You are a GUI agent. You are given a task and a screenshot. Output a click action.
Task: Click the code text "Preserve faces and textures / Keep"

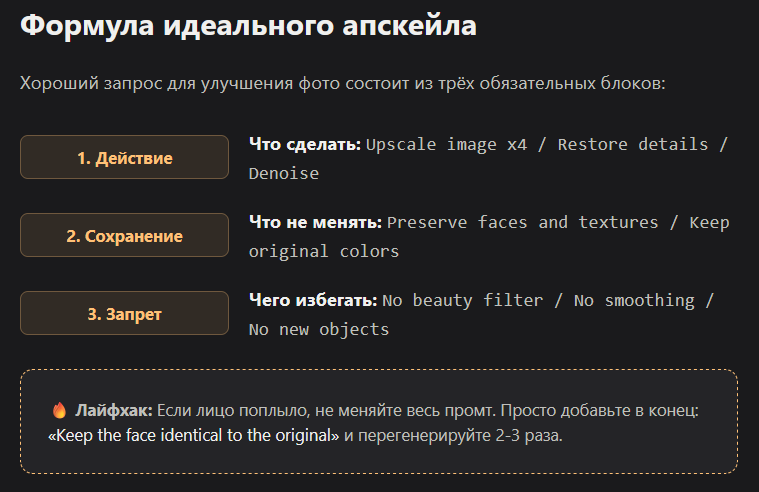[558, 222]
